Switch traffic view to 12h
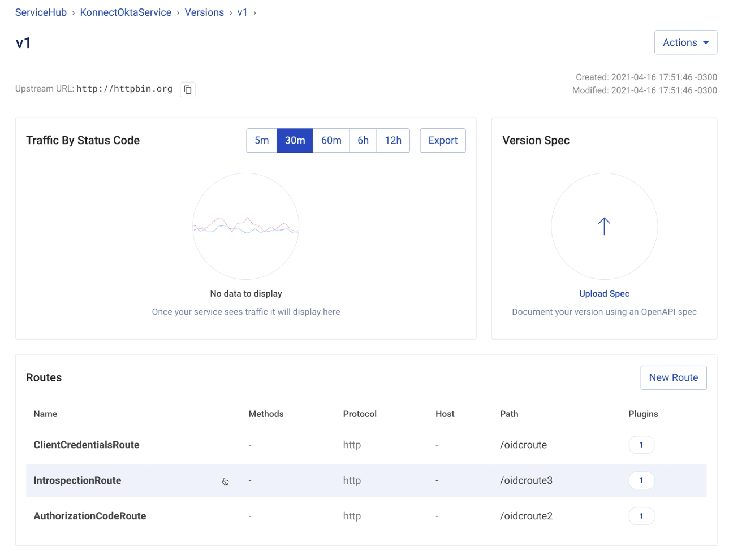729x560 pixels. click(x=393, y=141)
